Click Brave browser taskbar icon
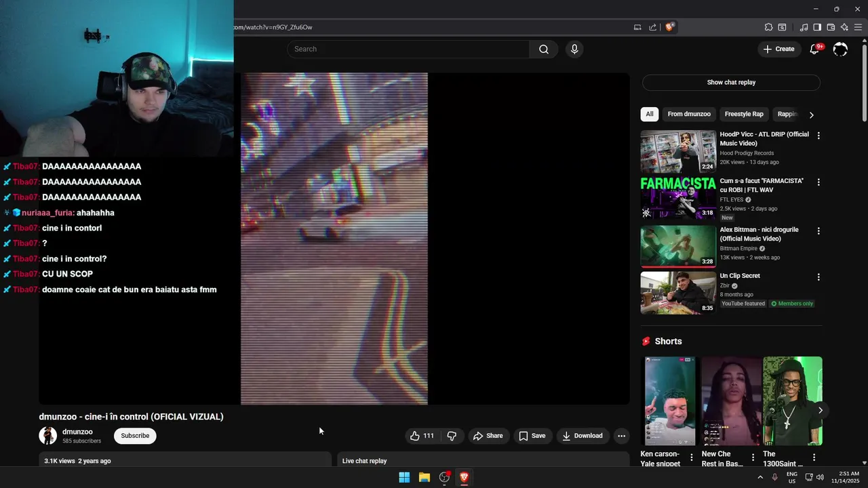This screenshot has height=488, width=868. [x=465, y=477]
